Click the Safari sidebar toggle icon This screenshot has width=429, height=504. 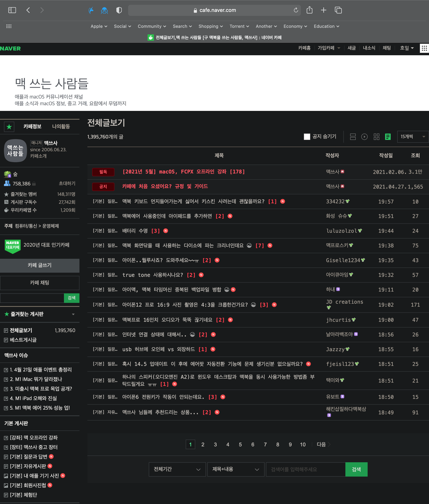point(12,10)
